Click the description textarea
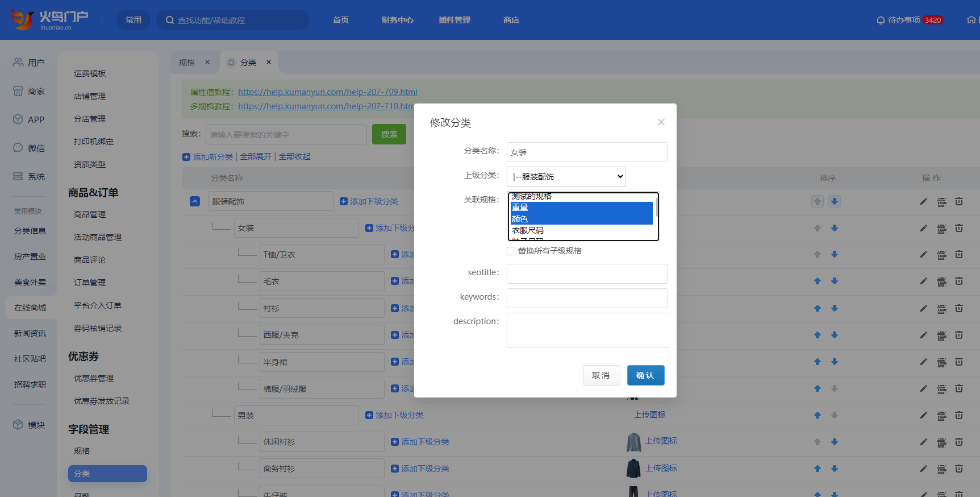Viewport: 980px width, 497px height. (589, 330)
